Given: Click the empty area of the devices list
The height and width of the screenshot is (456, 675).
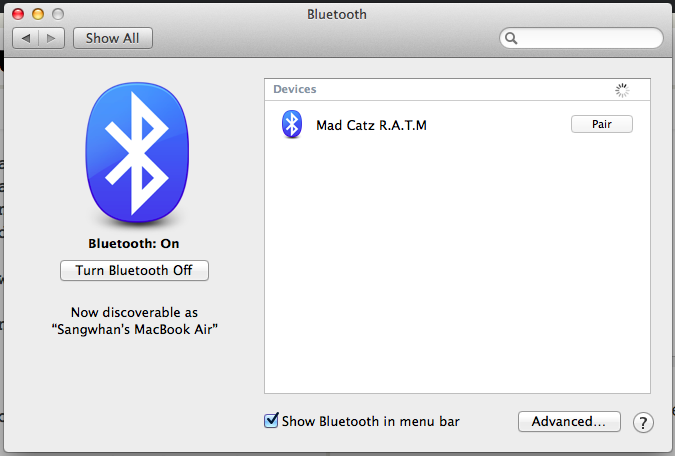Looking at the screenshot, I should [457, 267].
